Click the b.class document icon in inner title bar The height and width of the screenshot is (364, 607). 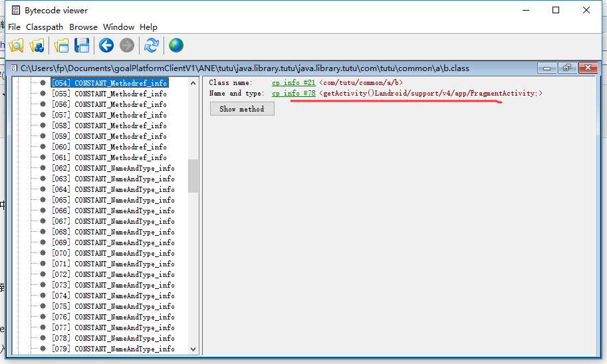[x=15, y=68]
